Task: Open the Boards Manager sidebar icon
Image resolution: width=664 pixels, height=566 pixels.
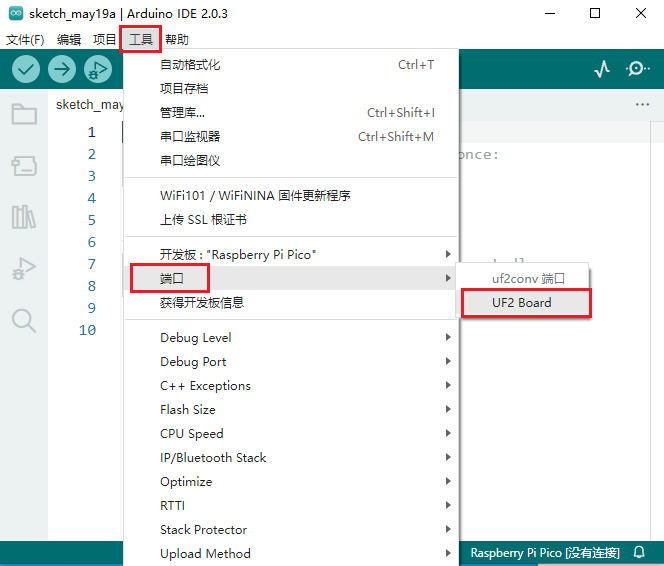Action: click(x=24, y=166)
